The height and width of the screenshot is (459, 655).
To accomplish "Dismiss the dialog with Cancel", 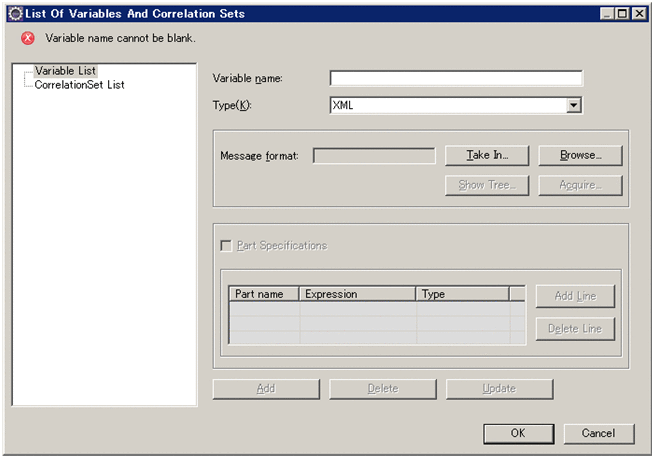I will point(599,433).
